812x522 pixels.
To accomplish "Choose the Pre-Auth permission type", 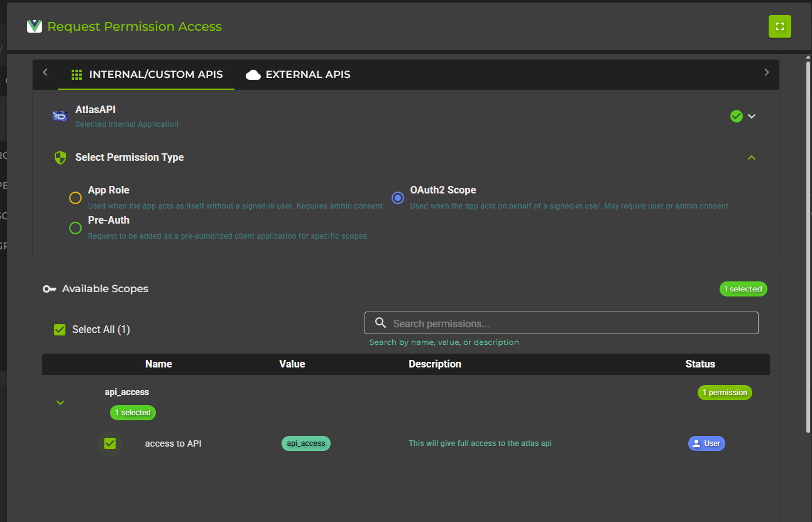I will coord(75,228).
